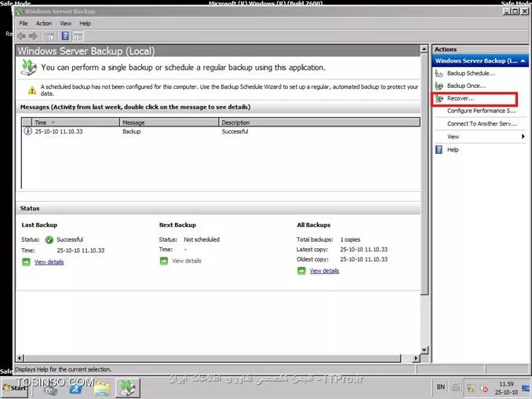Click the vertical scrollbar up arrow

click(x=424, y=49)
